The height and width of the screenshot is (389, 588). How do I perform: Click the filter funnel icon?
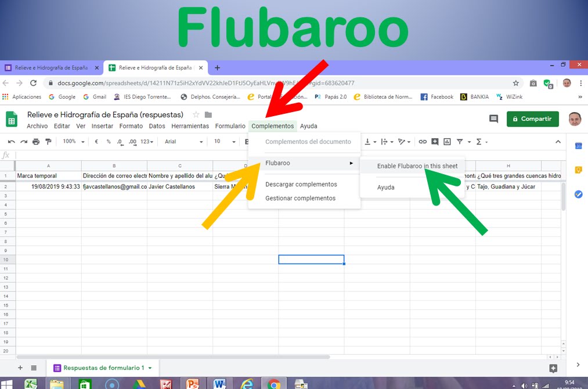(x=460, y=142)
